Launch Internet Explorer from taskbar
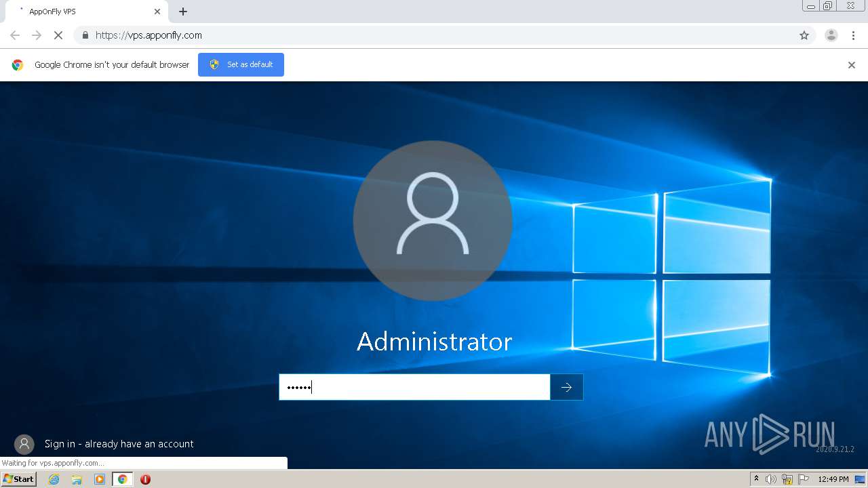The image size is (868, 488). pyautogui.click(x=54, y=479)
